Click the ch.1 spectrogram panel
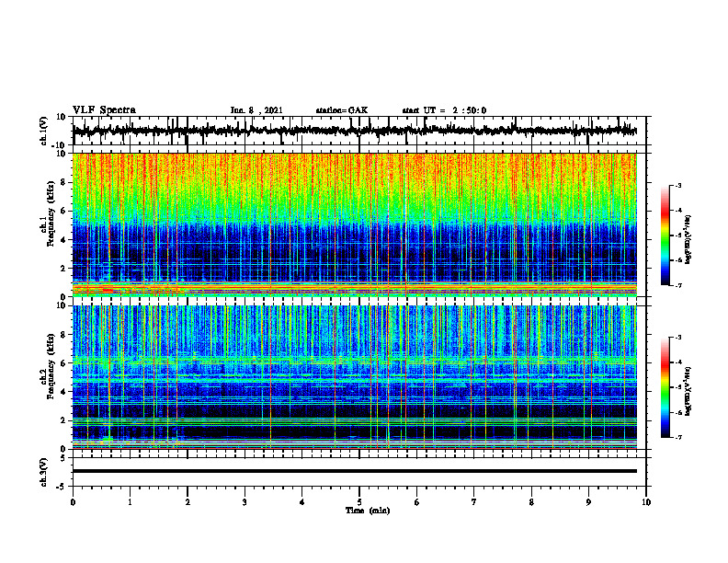The width and height of the screenshot is (728, 563). coord(355,224)
